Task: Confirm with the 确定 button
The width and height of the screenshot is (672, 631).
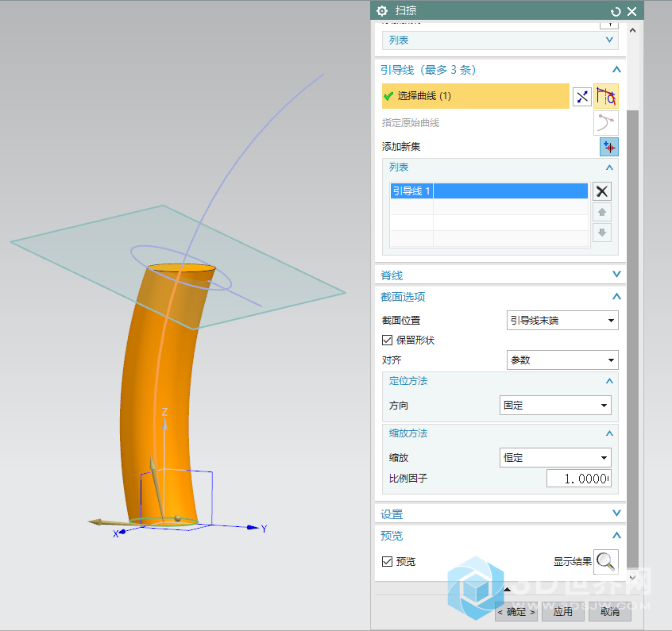Action: pyautogui.click(x=516, y=612)
